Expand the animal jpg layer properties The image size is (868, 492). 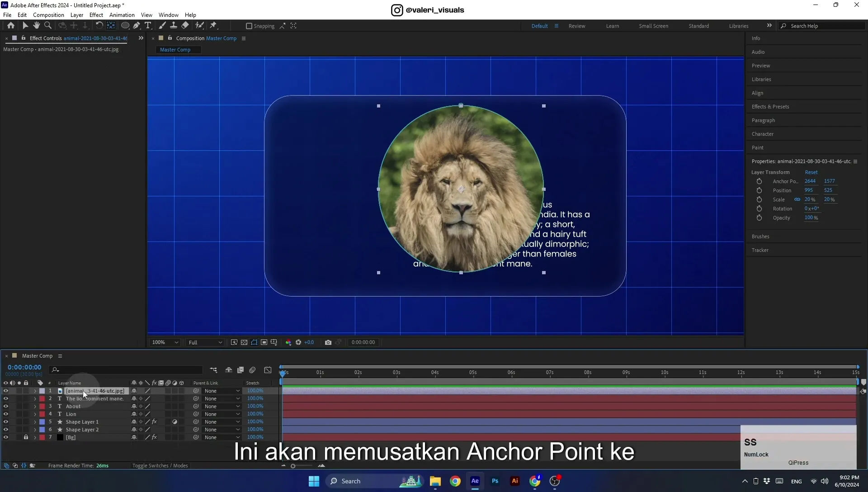pyautogui.click(x=35, y=391)
